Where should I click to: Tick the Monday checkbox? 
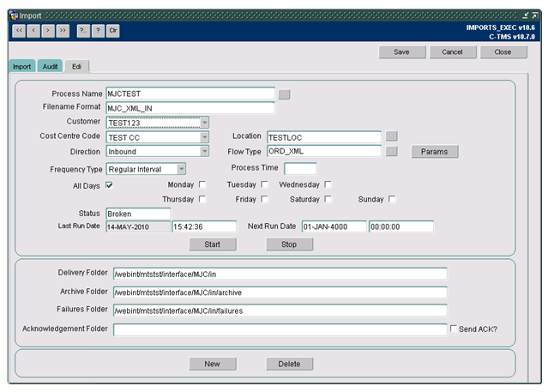pos(202,184)
